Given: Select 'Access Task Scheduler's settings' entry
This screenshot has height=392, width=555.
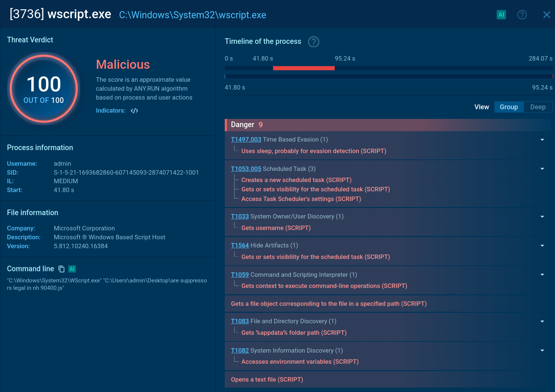Looking at the screenshot, I should (x=301, y=199).
